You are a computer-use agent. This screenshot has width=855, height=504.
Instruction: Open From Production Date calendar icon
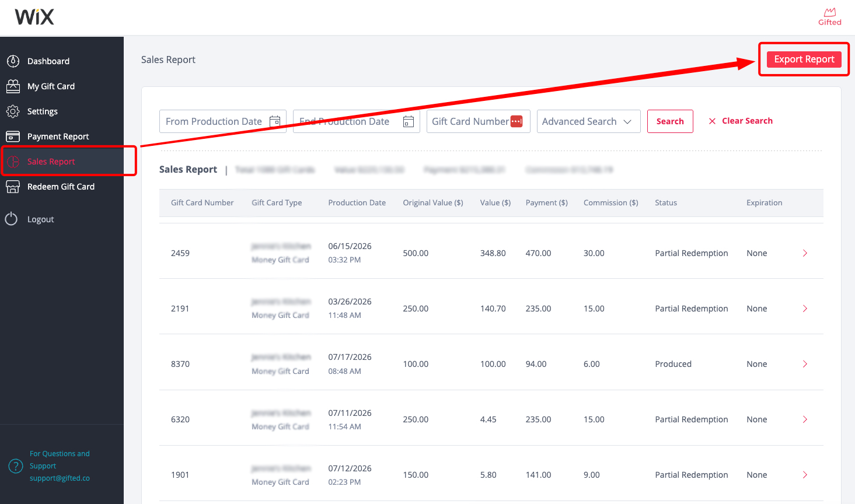[275, 121]
